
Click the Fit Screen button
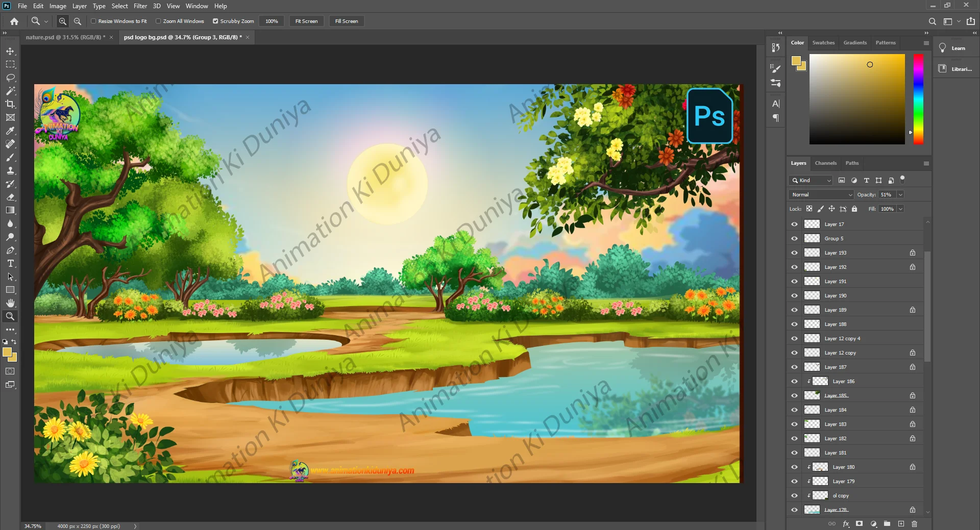tap(306, 21)
